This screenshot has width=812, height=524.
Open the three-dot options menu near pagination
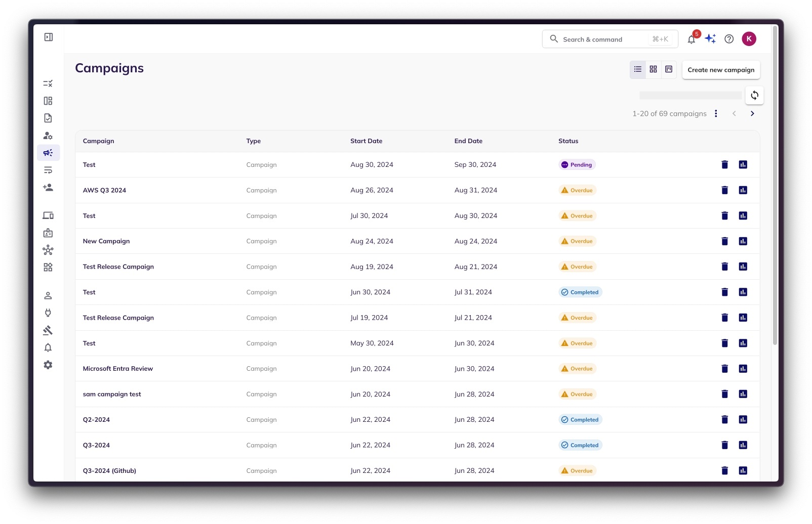(x=716, y=114)
